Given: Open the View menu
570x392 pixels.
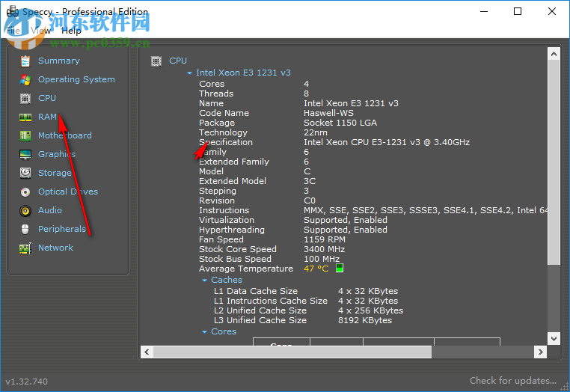Looking at the screenshot, I should pyautogui.click(x=40, y=31).
